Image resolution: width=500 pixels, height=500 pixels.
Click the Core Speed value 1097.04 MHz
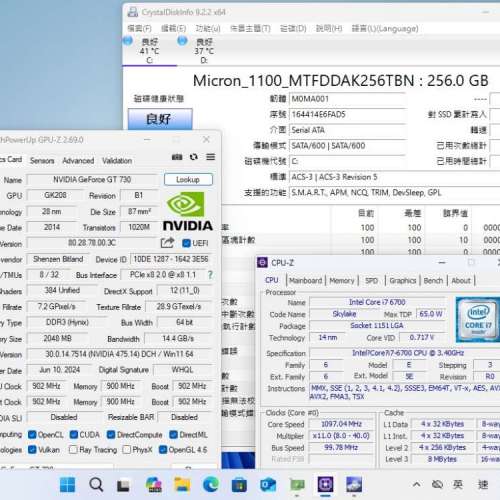point(341,424)
